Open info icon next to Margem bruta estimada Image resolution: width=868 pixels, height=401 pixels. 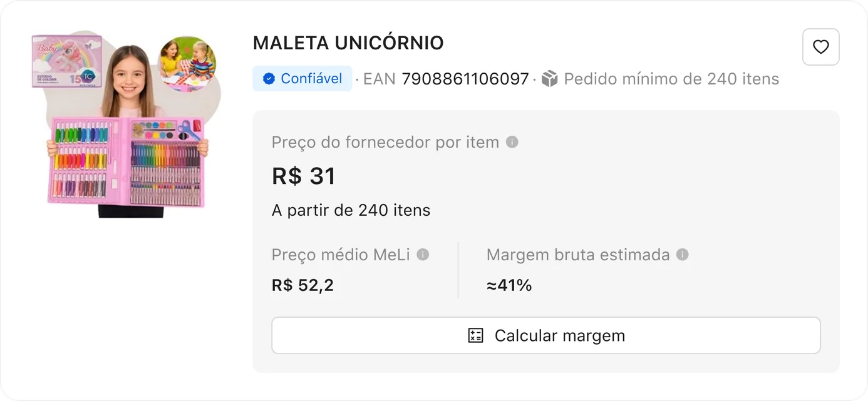[682, 255]
